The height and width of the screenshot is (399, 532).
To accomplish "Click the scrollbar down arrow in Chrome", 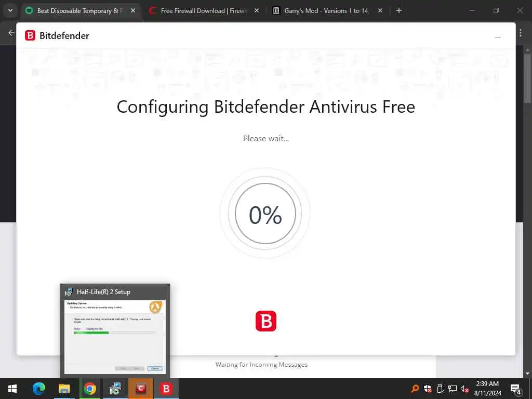I will tap(527, 374).
